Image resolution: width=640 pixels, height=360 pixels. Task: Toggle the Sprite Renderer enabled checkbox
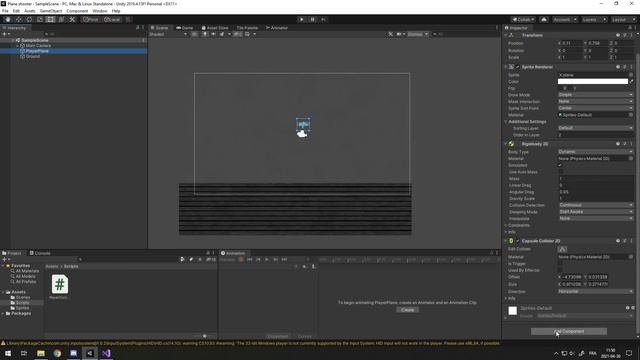518,67
